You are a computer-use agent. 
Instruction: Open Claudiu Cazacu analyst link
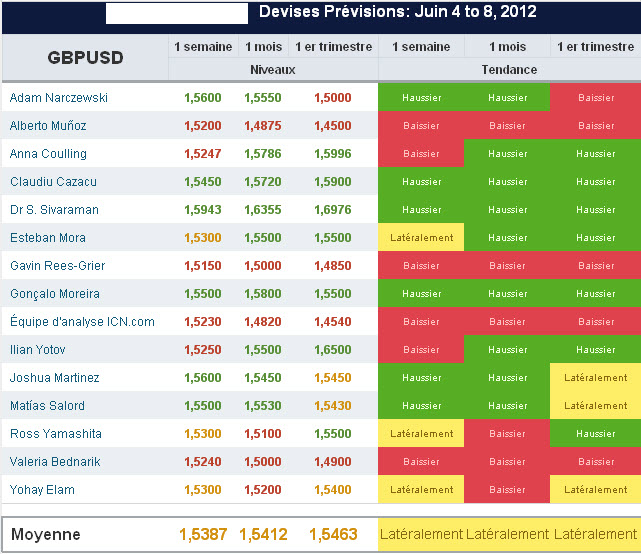click(x=53, y=182)
